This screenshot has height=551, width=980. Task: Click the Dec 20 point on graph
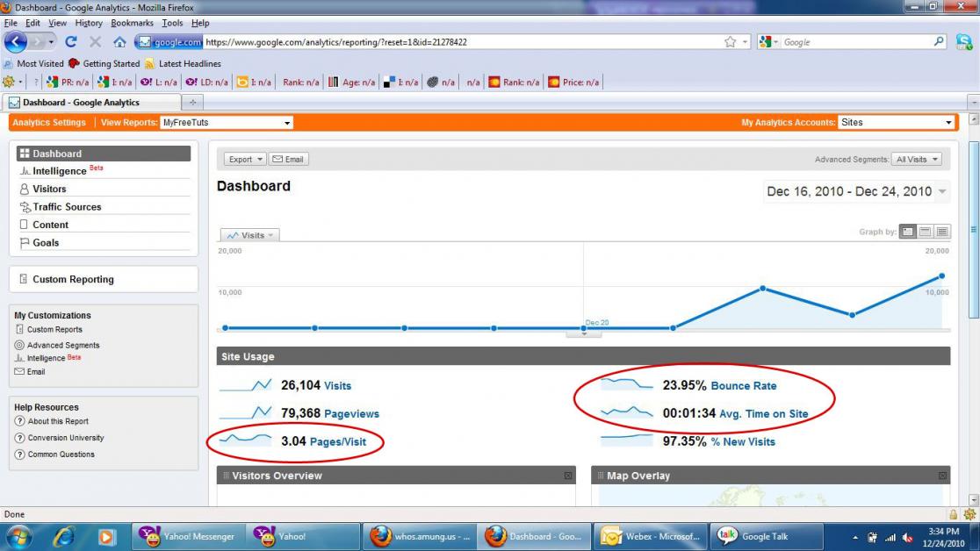pyautogui.click(x=584, y=328)
